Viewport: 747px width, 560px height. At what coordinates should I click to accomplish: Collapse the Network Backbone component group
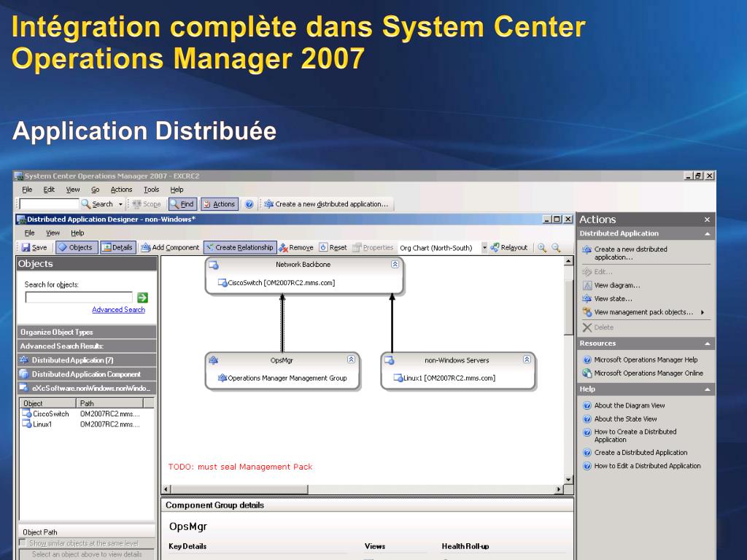click(x=395, y=264)
